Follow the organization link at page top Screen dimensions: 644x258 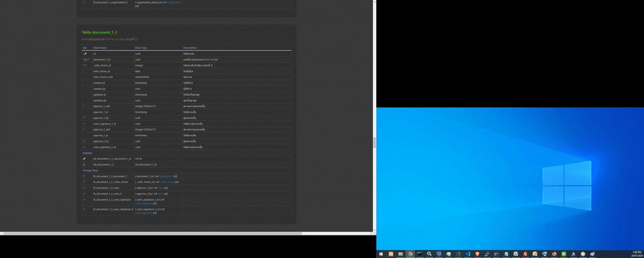click(x=174, y=2)
